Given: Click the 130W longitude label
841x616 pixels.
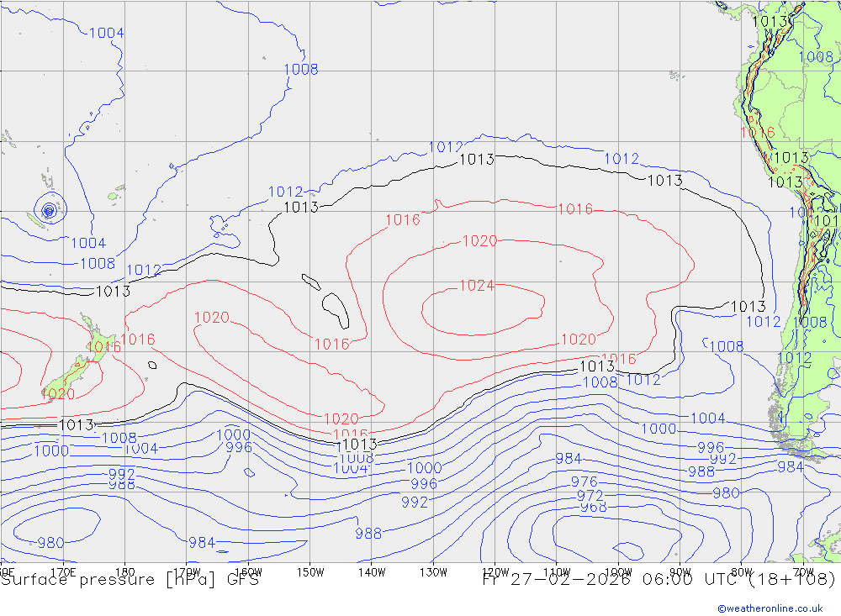Looking at the screenshot, I should click(433, 572).
